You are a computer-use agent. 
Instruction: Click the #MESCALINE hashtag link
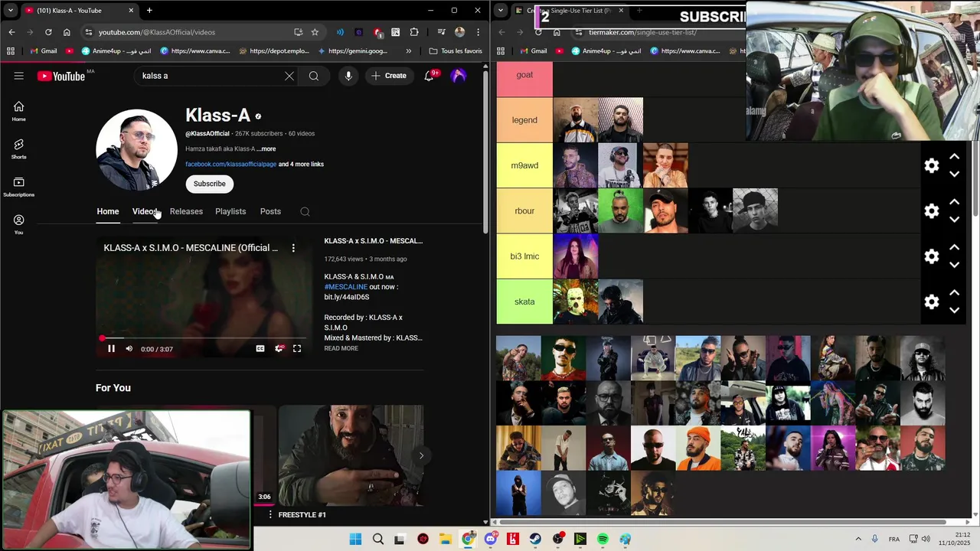tap(345, 287)
